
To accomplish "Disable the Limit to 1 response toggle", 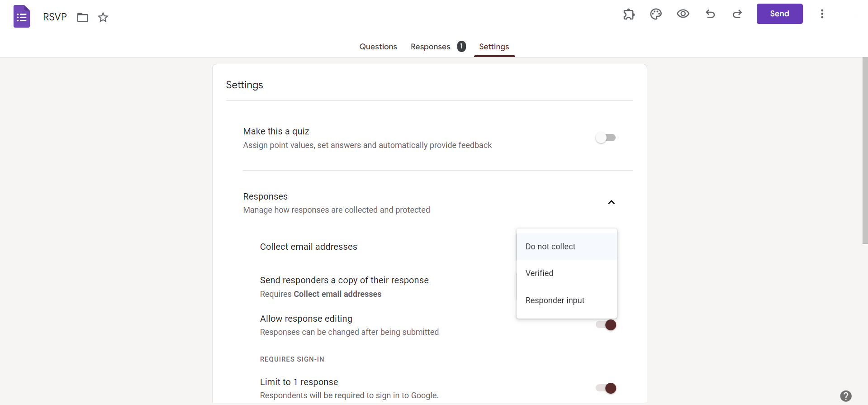I will pyautogui.click(x=606, y=388).
